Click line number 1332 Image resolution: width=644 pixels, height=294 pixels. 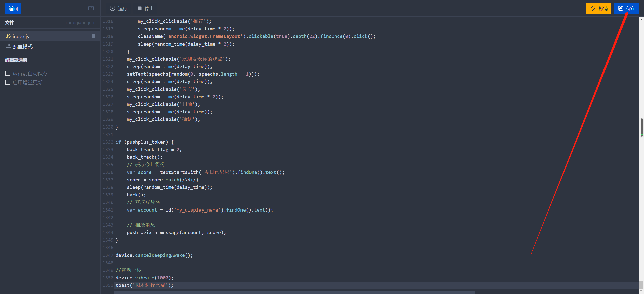108,142
